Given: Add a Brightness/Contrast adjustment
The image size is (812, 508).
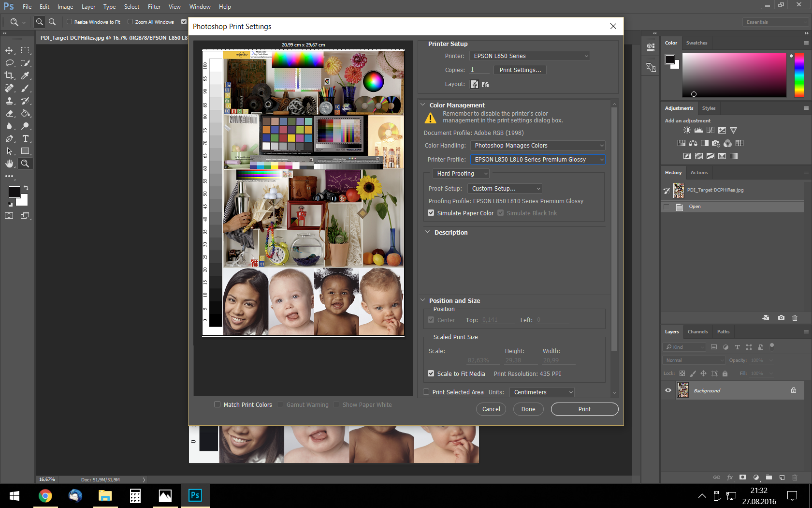Looking at the screenshot, I should [x=687, y=130].
